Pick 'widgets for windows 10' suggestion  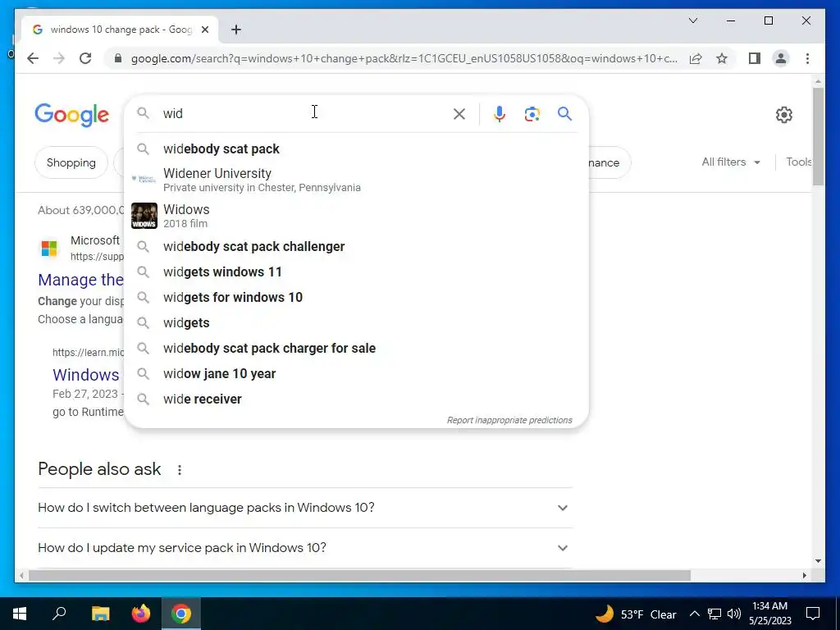(356, 297)
